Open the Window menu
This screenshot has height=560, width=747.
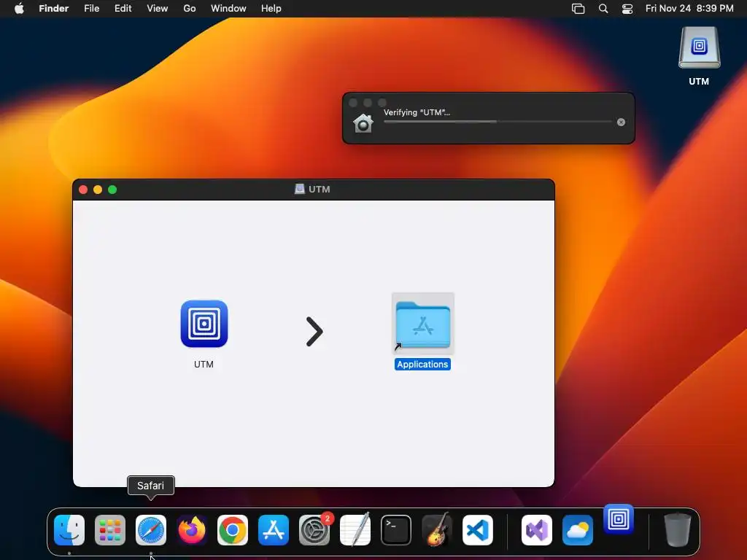click(228, 8)
